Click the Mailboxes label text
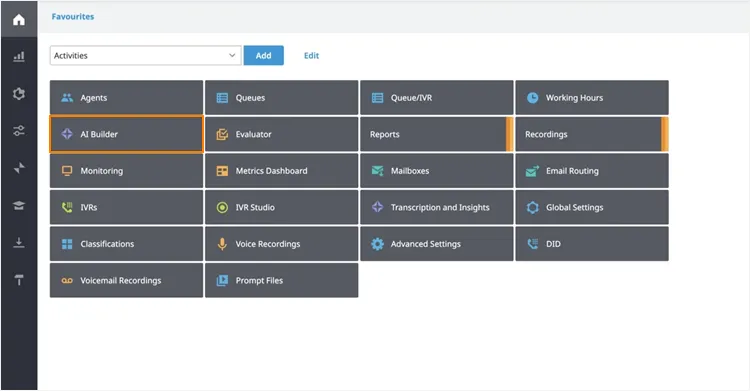 click(x=410, y=171)
